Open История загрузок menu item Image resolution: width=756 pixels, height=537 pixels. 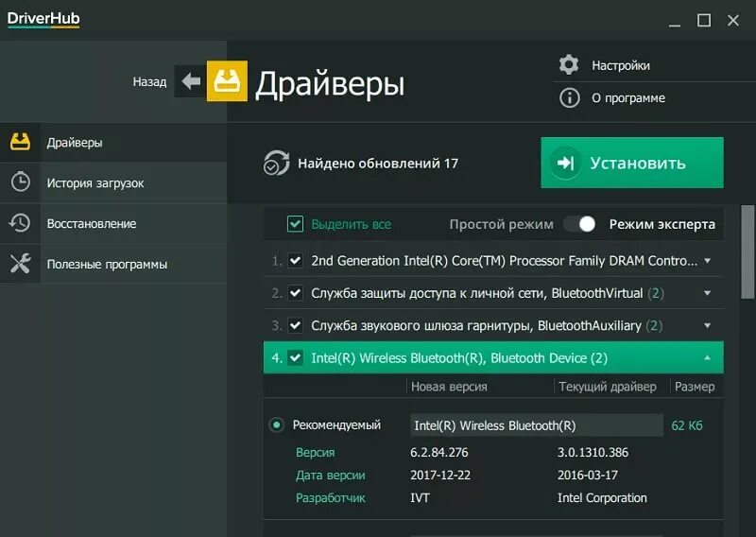pyautogui.click(x=113, y=182)
